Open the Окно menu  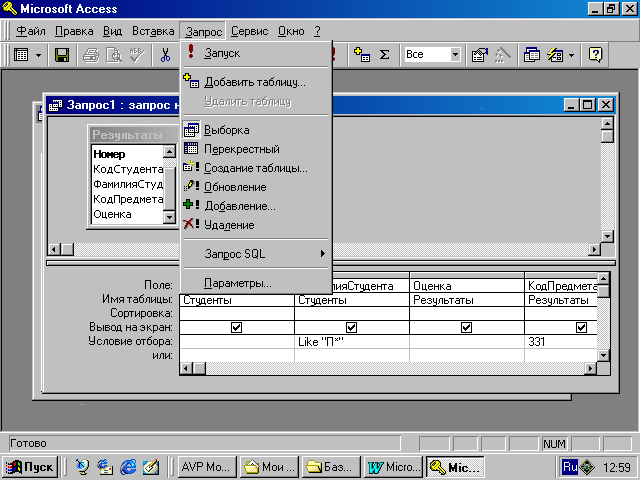[x=291, y=31]
